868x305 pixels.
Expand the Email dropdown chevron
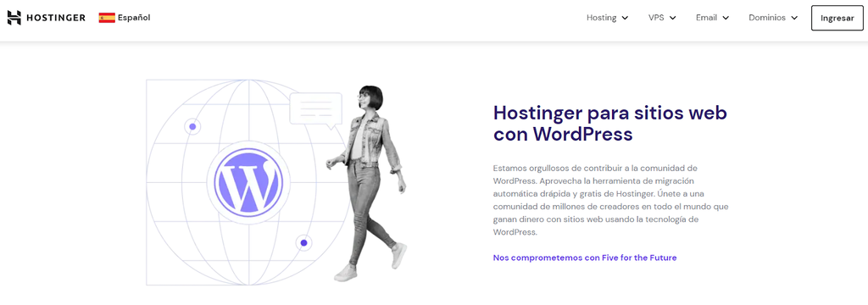(x=726, y=18)
